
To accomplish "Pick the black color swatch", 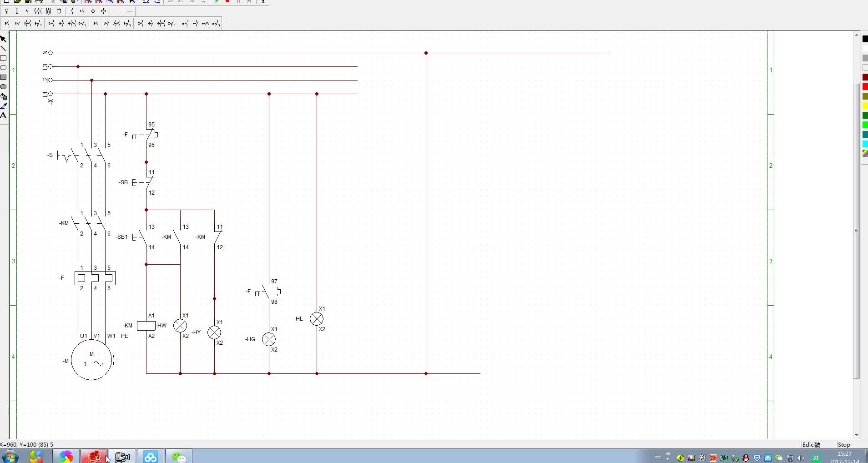I will click(x=865, y=39).
